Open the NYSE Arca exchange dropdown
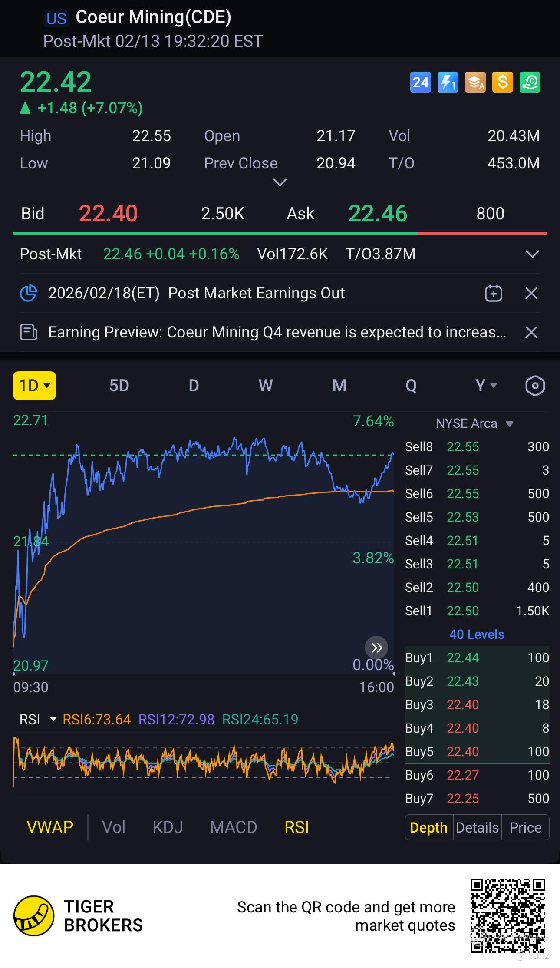Image resolution: width=560 pixels, height=968 pixels. click(x=475, y=423)
